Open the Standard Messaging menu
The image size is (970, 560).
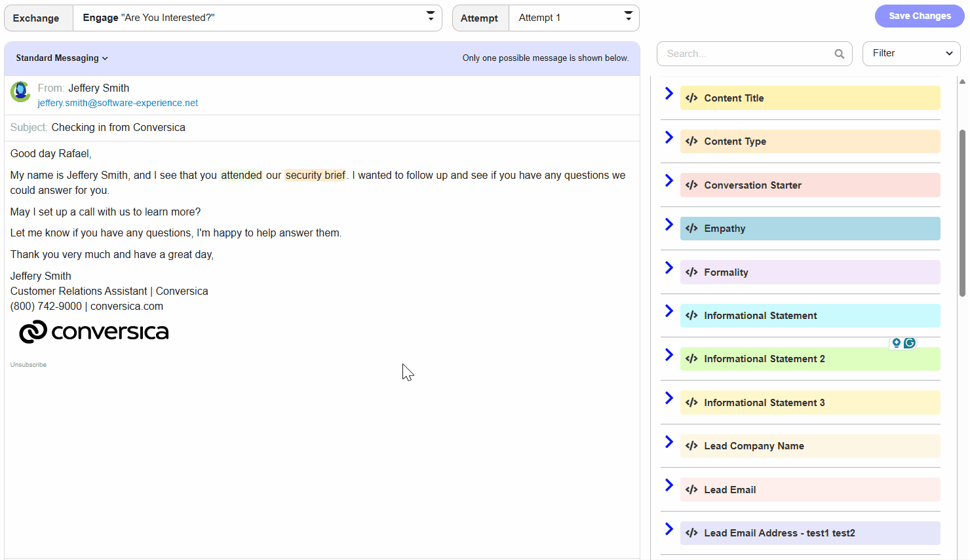pyautogui.click(x=62, y=58)
